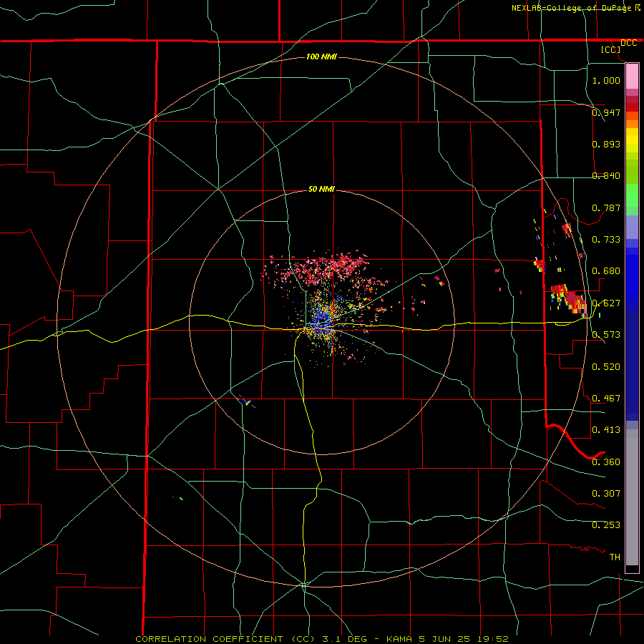
Task: Click the 0.360 legend value
Action: [x=606, y=462]
